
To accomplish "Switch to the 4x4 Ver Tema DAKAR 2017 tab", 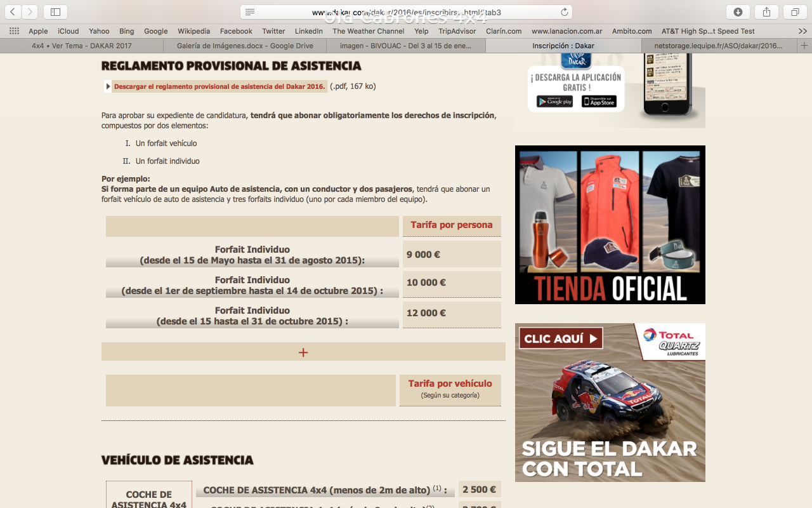I will coord(82,46).
